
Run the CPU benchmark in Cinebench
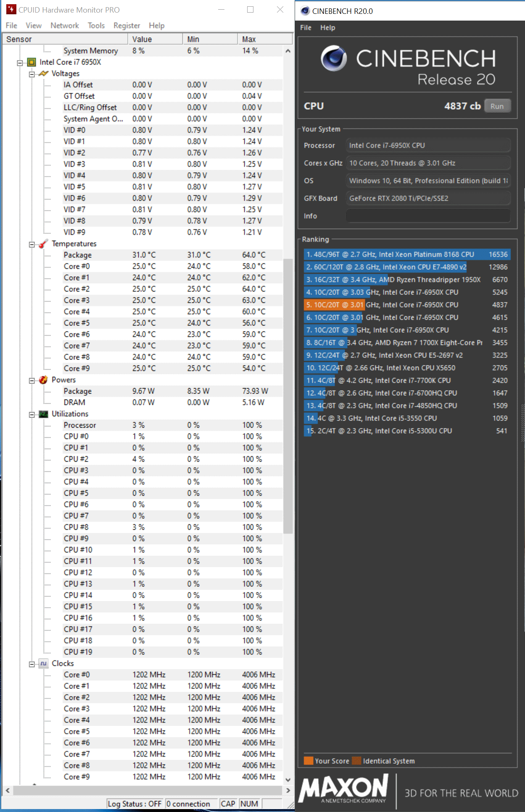497,106
